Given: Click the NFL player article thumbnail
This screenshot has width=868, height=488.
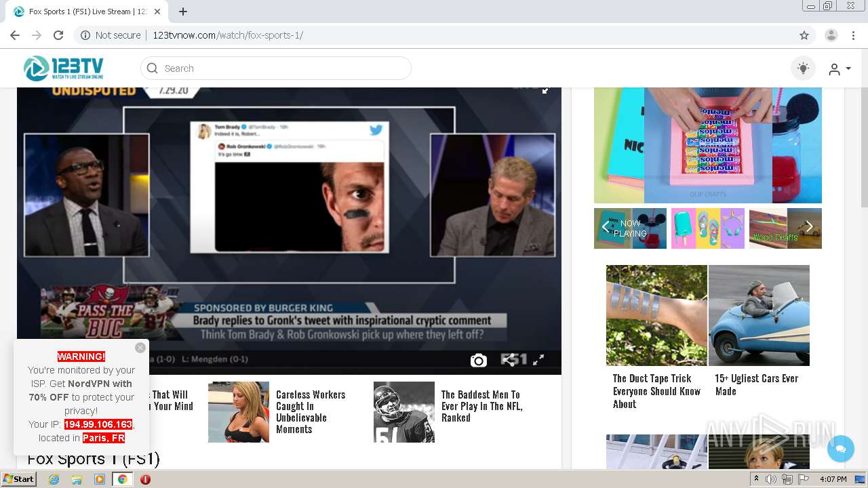Looking at the screenshot, I should 404,412.
